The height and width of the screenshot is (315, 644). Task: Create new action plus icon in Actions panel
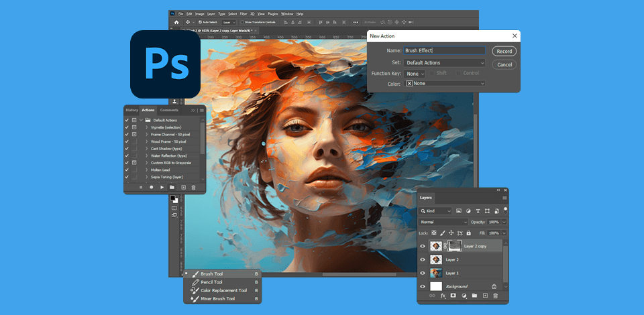[184, 187]
